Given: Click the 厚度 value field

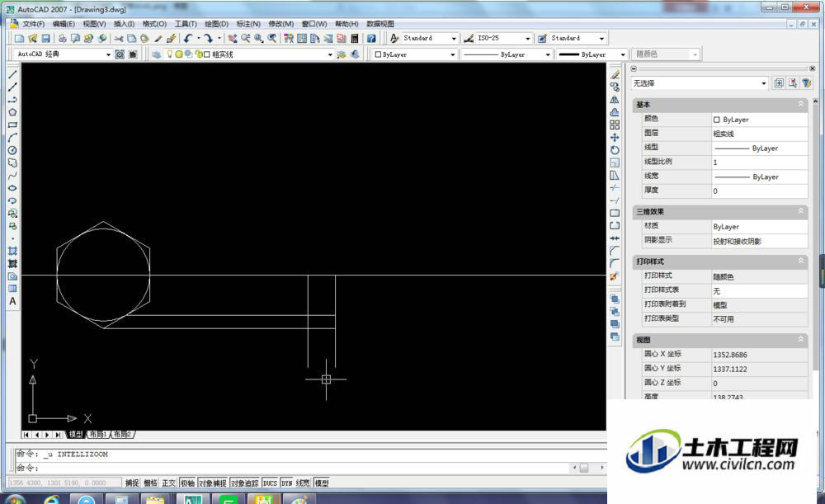Looking at the screenshot, I should pos(760,191).
